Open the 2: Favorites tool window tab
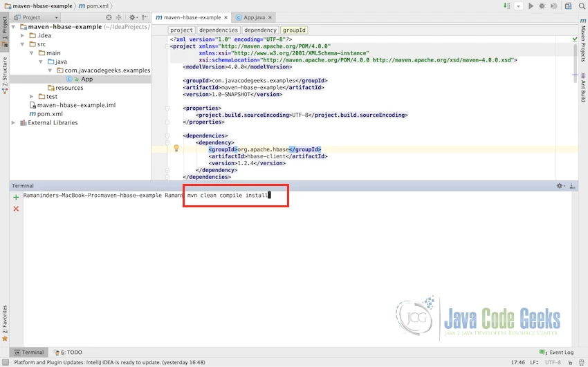The width and height of the screenshot is (588, 367). [5, 323]
